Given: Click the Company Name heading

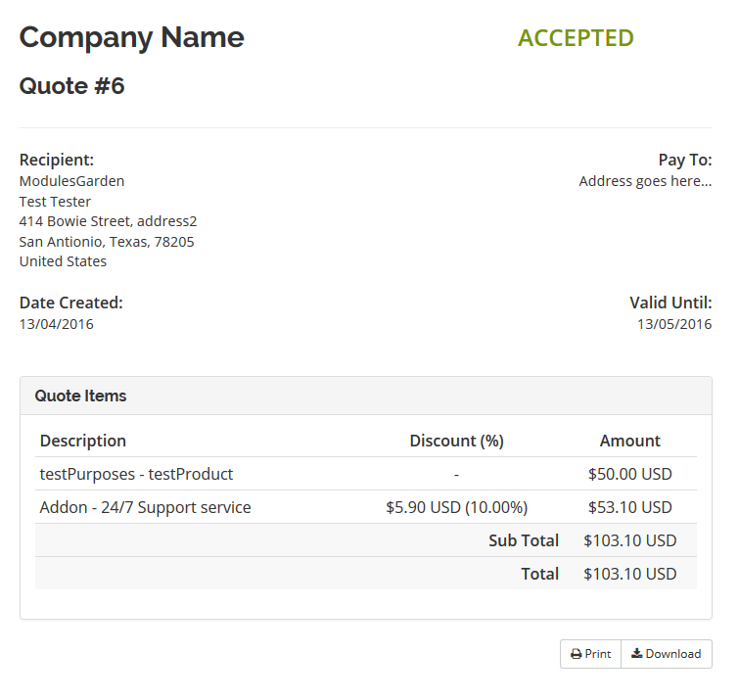Looking at the screenshot, I should 131,37.
